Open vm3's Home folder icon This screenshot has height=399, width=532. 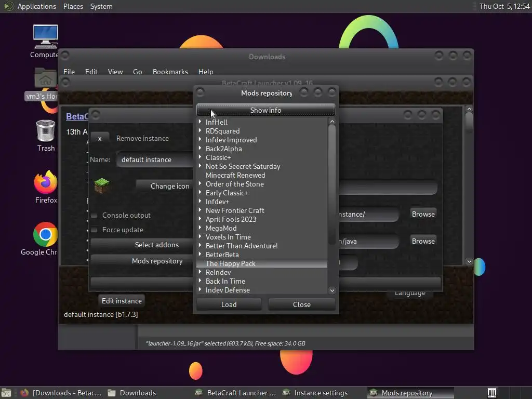[x=46, y=78]
